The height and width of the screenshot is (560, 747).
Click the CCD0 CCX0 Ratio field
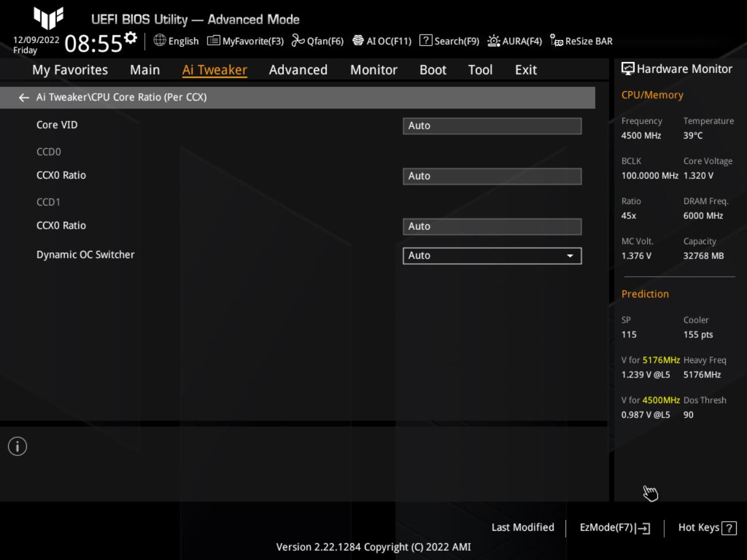pyautogui.click(x=492, y=176)
